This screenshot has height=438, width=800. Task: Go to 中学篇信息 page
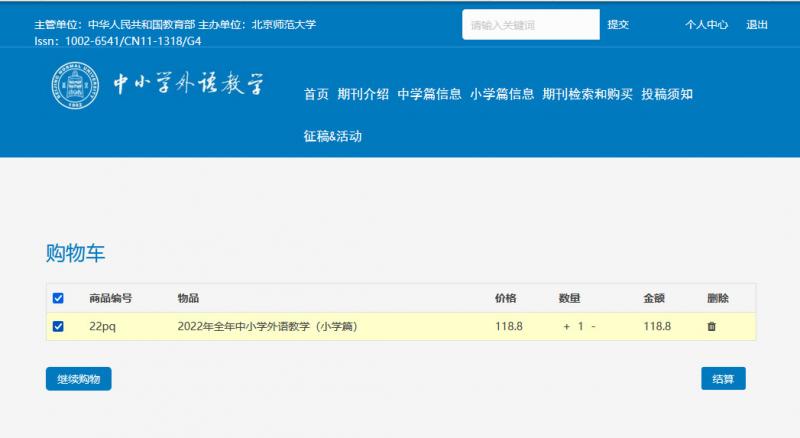429,94
